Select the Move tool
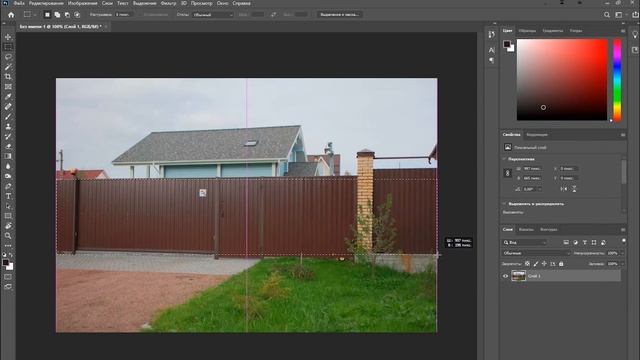The height and width of the screenshot is (360, 640). pyautogui.click(x=8, y=37)
